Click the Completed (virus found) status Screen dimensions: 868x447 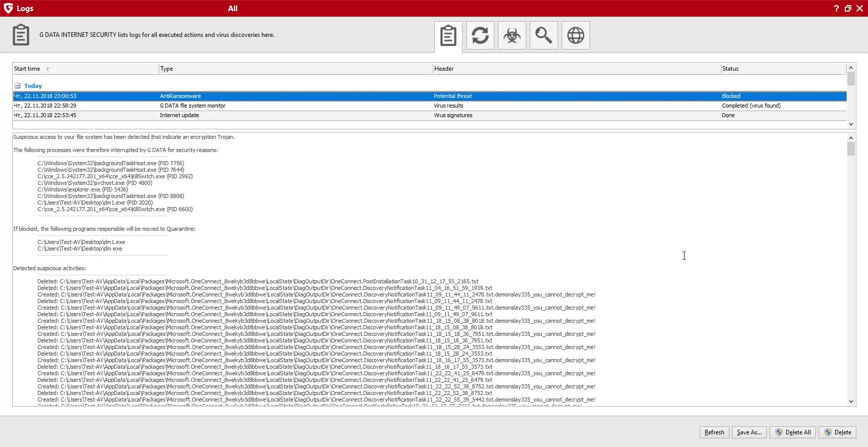tap(751, 106)
